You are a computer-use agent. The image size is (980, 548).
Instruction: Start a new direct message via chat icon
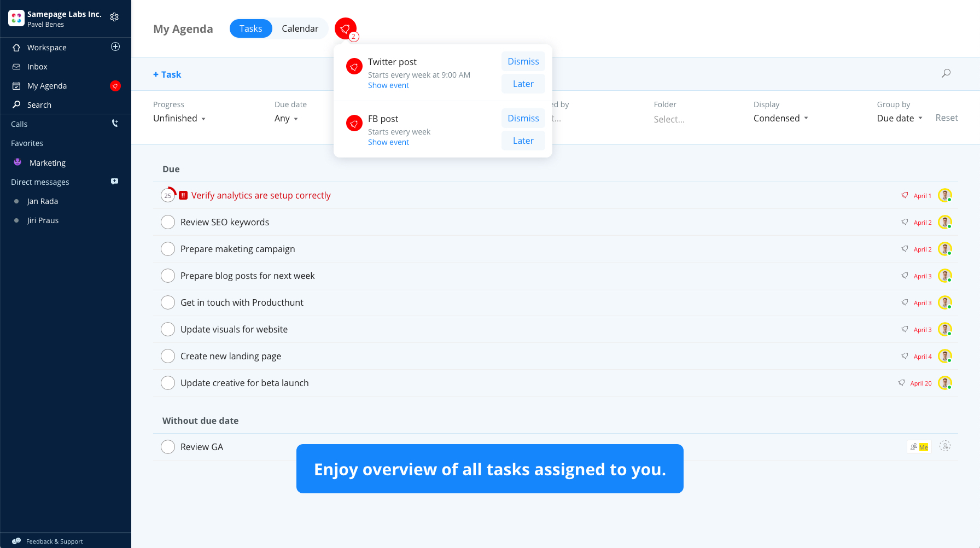[x=114, y=182]
